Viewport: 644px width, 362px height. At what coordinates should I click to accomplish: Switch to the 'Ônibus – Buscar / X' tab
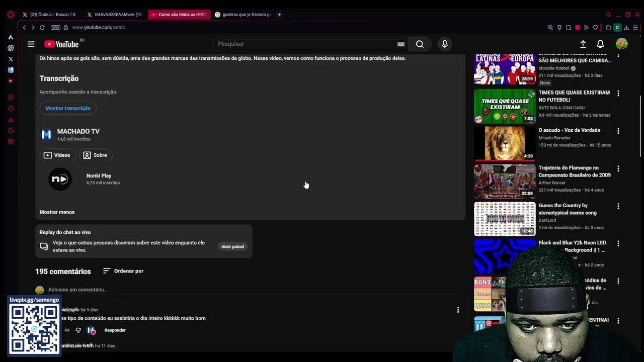tap(49, 15)
